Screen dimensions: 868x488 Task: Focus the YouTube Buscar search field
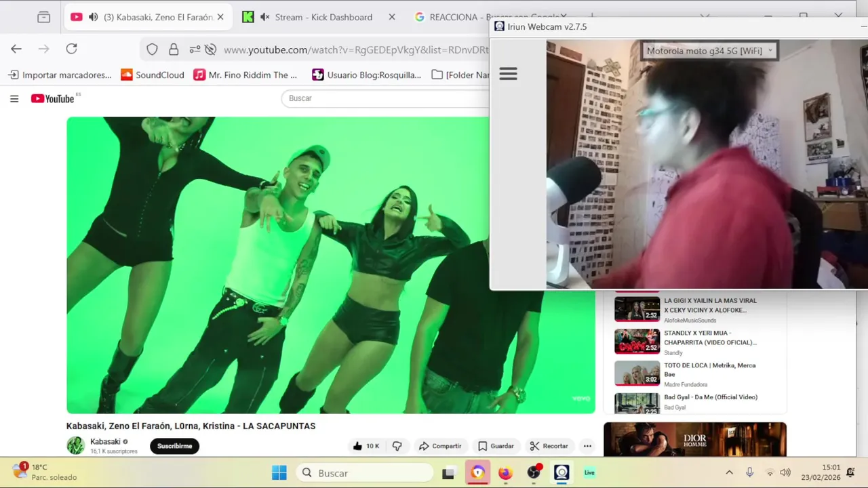click(385, 98)
